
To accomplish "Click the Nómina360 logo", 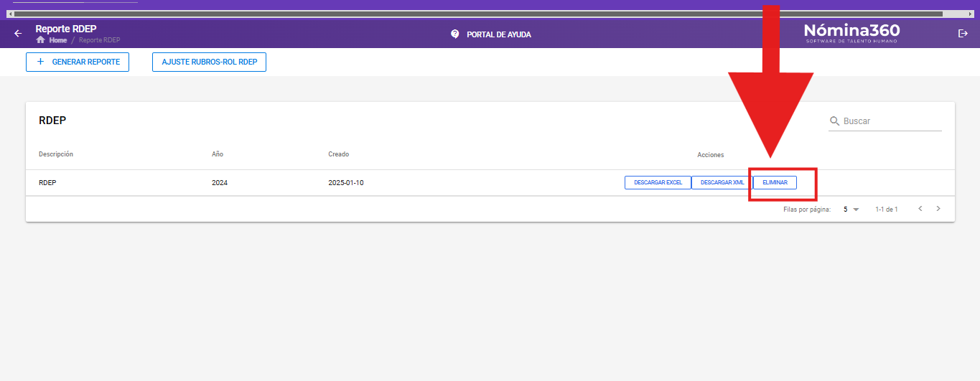I will pos(851,32).
